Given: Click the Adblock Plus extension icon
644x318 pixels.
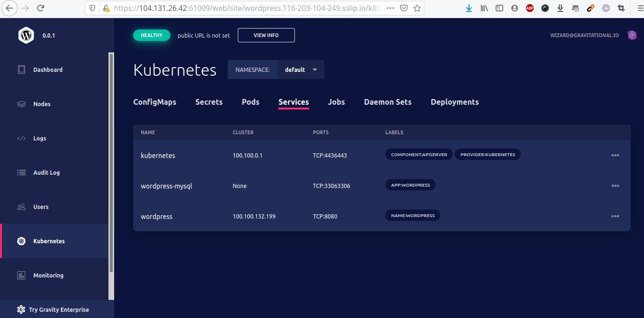Looking at the screenshot, I should [x=530, y=8].
